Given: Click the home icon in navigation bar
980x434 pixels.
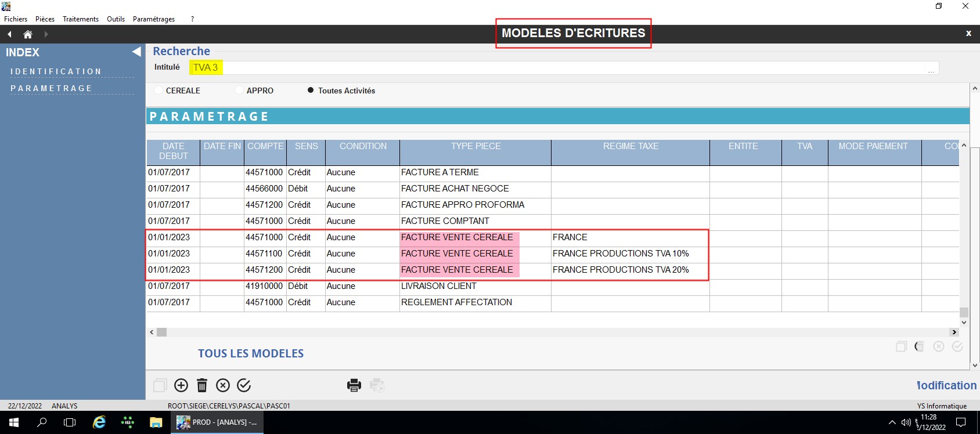Looking at the screenshot, I should (27, 34).
